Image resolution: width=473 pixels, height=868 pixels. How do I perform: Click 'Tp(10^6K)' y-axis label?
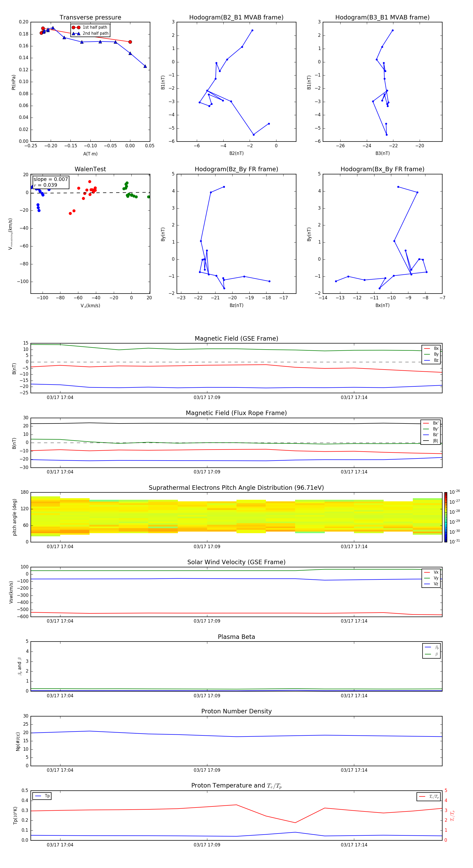15,815
